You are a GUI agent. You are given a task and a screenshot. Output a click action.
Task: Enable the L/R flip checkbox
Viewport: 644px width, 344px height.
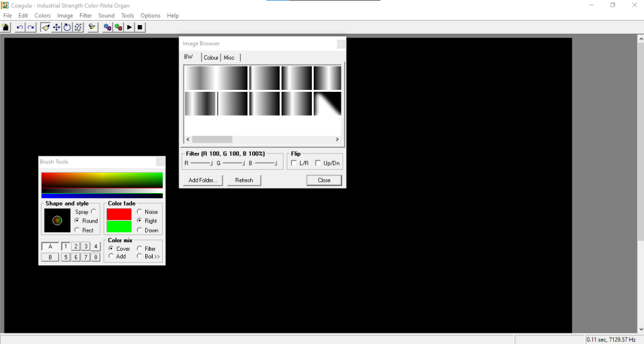(x=294, y=164)
